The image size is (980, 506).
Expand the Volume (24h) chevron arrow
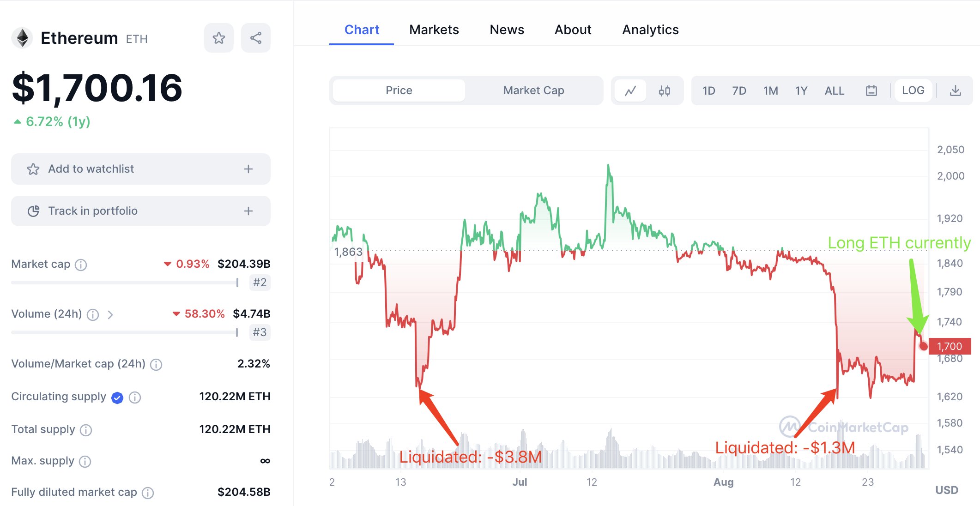[110, 314]
